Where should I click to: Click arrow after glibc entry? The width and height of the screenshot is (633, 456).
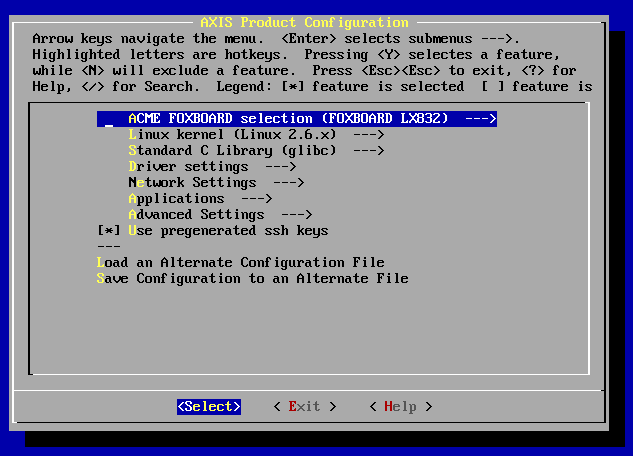click(x=369, y=151)
